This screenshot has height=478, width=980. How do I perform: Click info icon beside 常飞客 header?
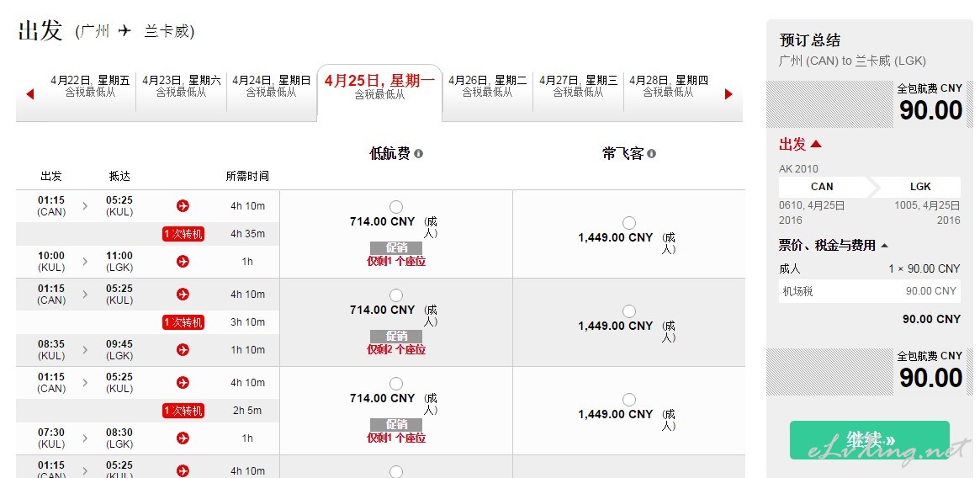[x=651, y=153]
